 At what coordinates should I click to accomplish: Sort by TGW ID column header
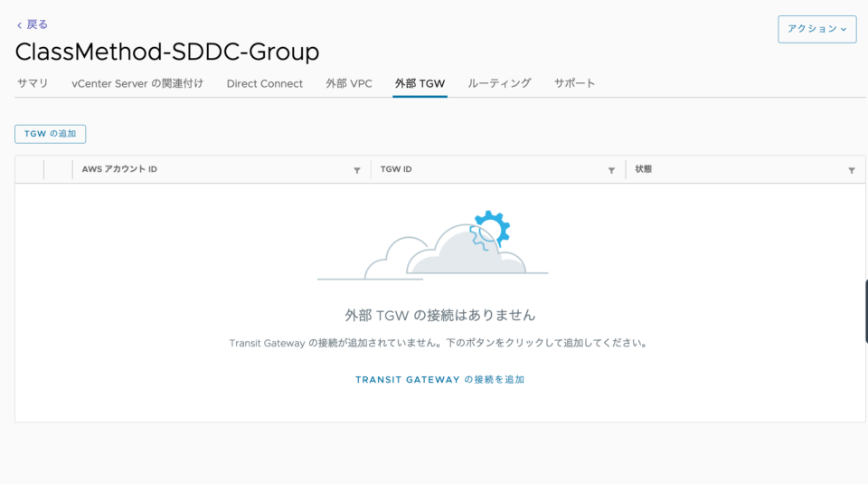[x=396, y=169]
